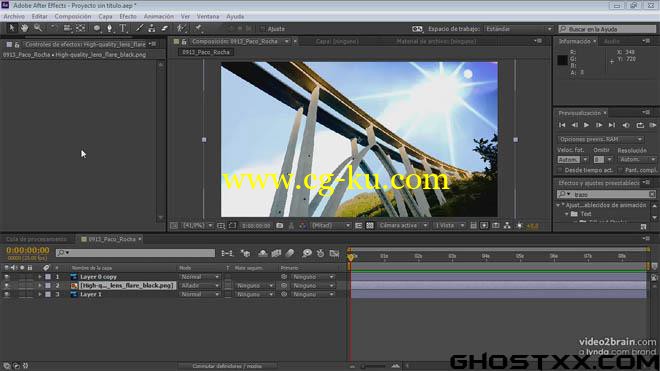660x371 pixels.
Task: Click Conmutar definidores / modos button
Action: click(x=227, y=366)
